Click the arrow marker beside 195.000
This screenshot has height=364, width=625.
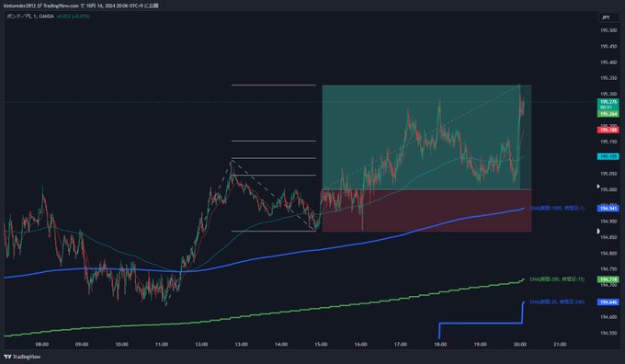click(598, 187)
